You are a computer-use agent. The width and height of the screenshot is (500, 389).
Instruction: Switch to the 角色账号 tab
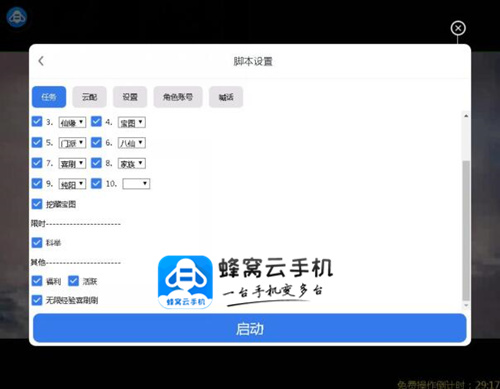[x=178, y=97]
